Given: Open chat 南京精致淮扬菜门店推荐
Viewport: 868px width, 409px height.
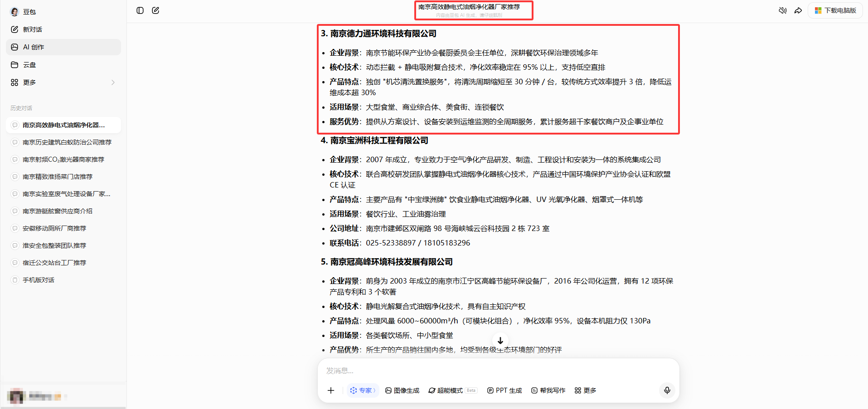Looking at the screenshot, I should click(x=63, y=177).
